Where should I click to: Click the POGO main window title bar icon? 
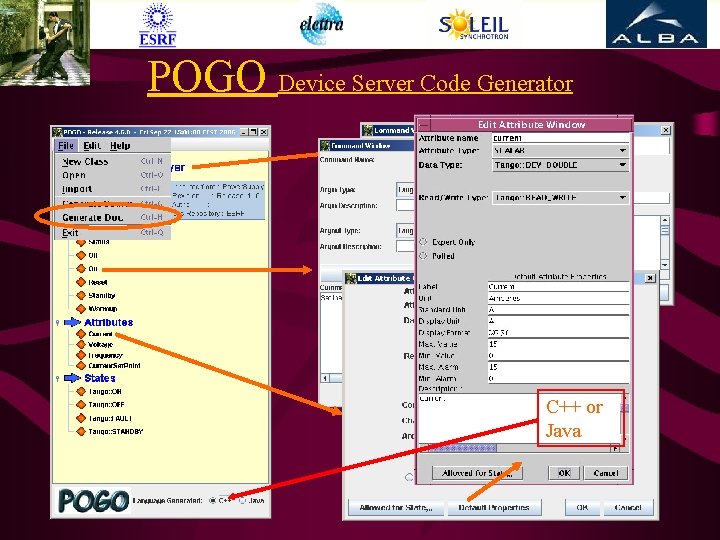point(57,132)
